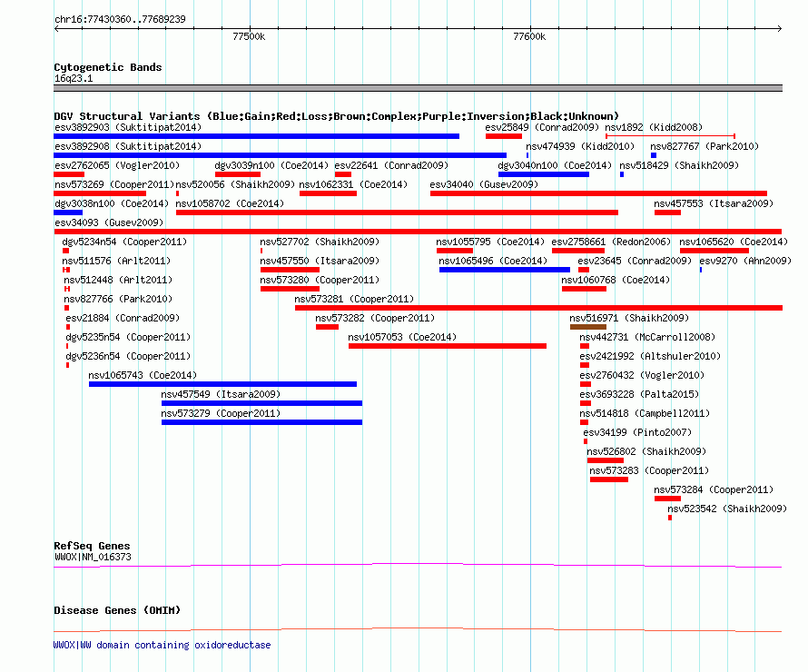
Task: Click nsv573284 (Cooper2011) label
Action: pyautogui.click(x=714, y=489)
